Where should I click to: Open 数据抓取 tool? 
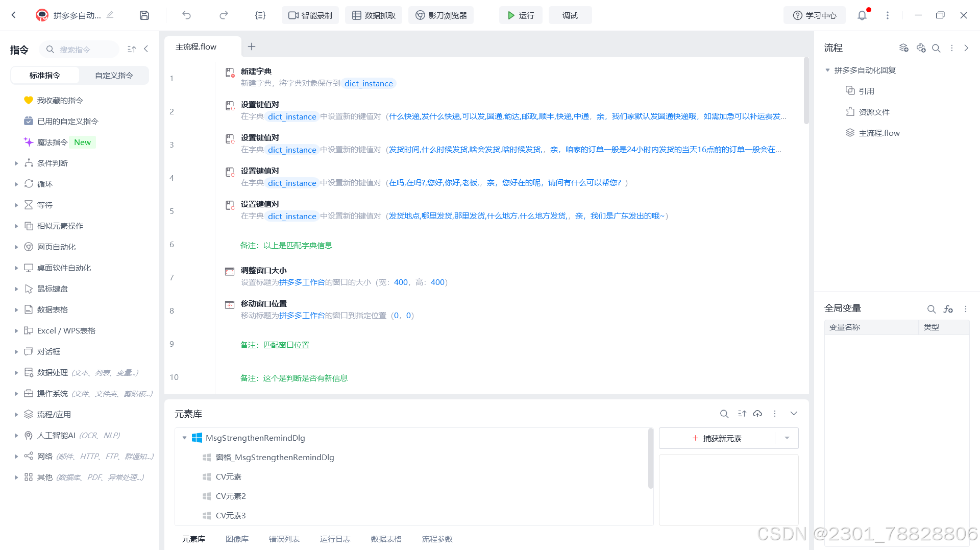[374, 15]
